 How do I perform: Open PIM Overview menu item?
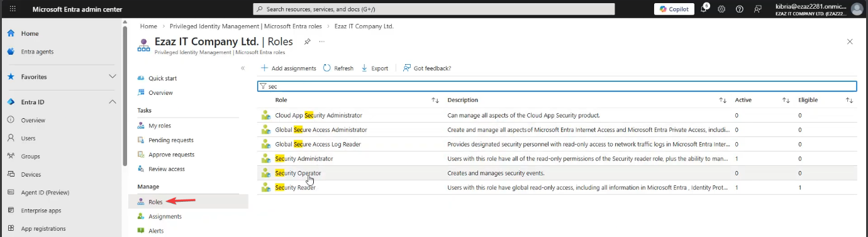160,93
